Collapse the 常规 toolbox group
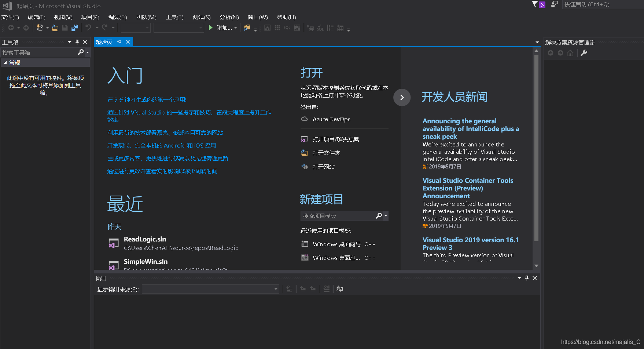644x349 pixels. (x=5, y=63)
